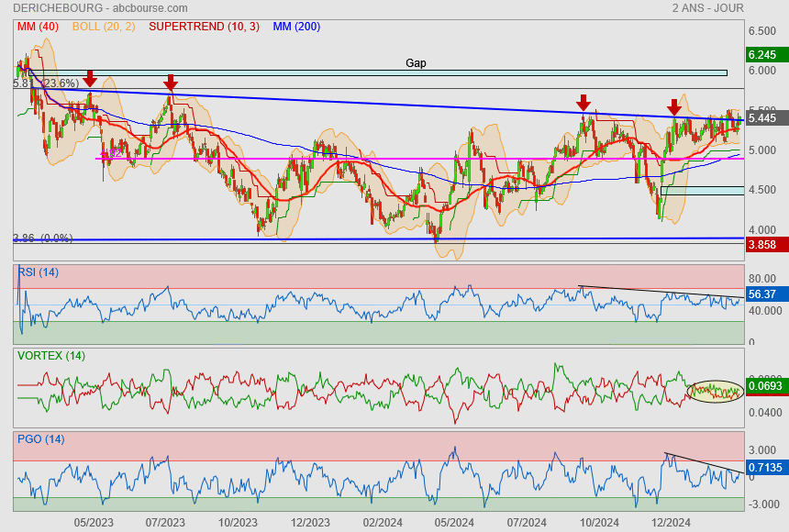
Task: Select the 5.81 (23.6%) Fibonacci label
Action: [x=46, y=83]
